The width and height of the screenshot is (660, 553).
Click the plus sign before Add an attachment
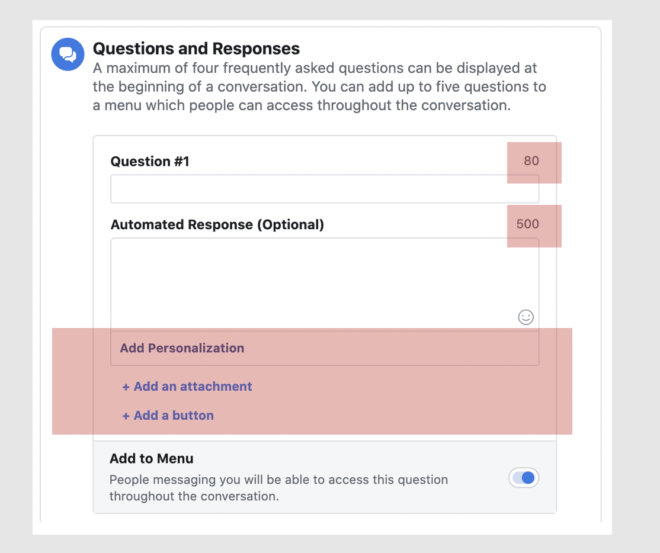(125, 387)
